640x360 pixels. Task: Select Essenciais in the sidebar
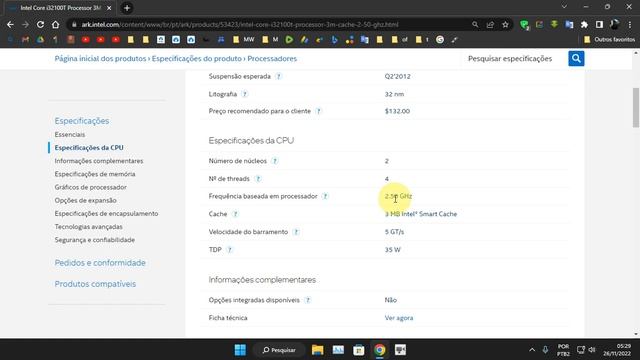[x=70, y=134]
